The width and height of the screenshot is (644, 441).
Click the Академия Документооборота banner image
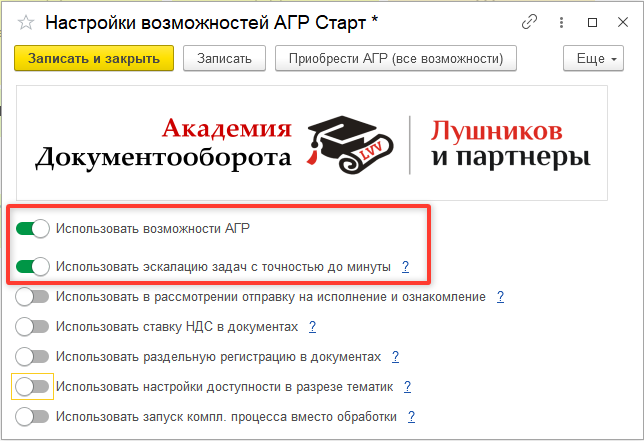click(x=312, y=143)
